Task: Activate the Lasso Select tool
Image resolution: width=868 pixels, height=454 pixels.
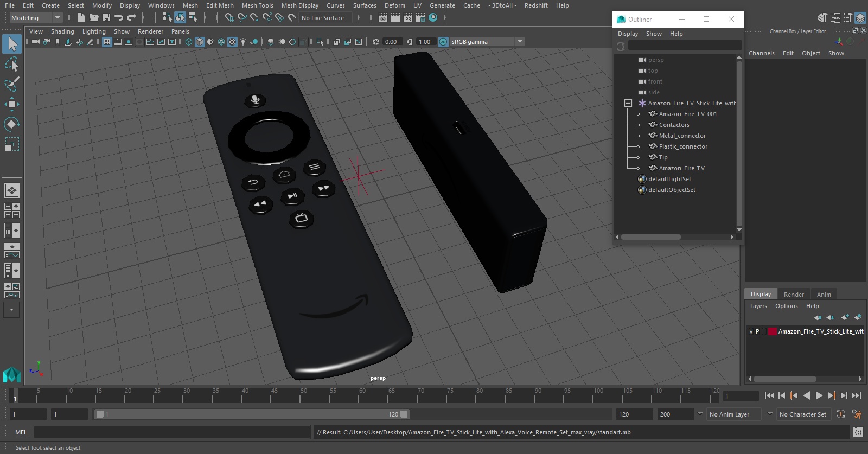Action: click(x=12, y=65)
